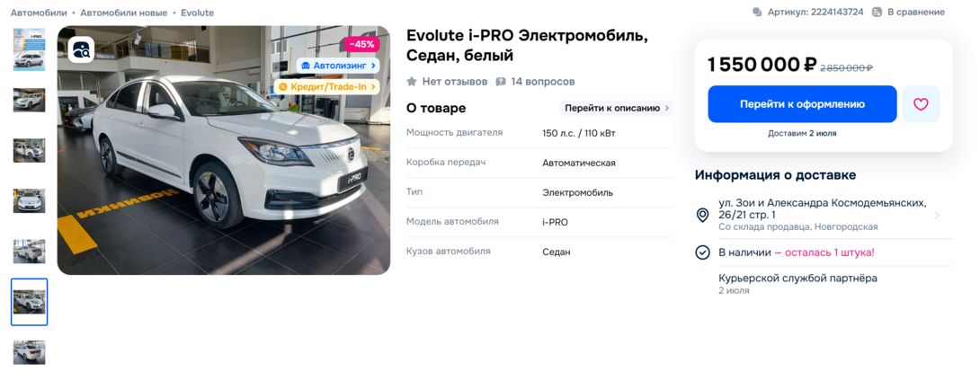Open the main white sedan photo
The height and width of the screenshot is (372, 980).
[224, 150]
